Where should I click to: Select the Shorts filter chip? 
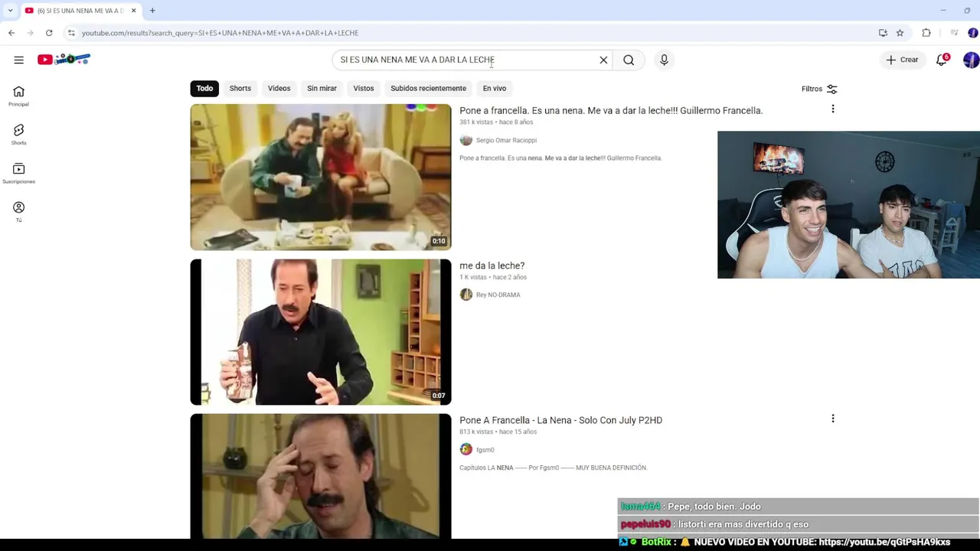click(x=240, y=88)
